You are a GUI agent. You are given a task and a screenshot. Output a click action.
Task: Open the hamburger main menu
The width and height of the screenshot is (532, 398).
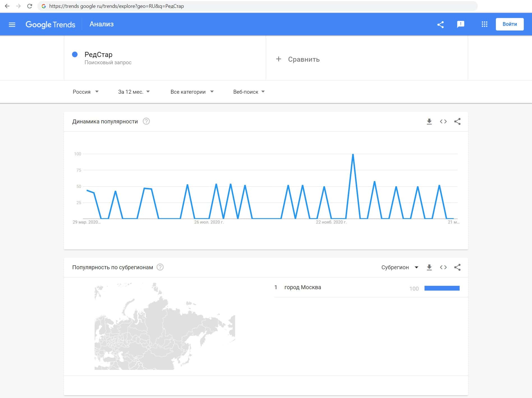12,25
